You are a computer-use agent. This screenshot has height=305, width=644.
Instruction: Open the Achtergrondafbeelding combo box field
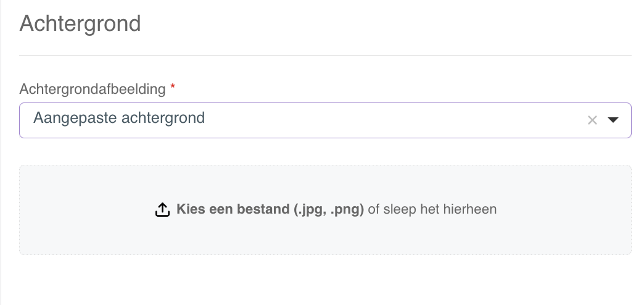(325, 120)
